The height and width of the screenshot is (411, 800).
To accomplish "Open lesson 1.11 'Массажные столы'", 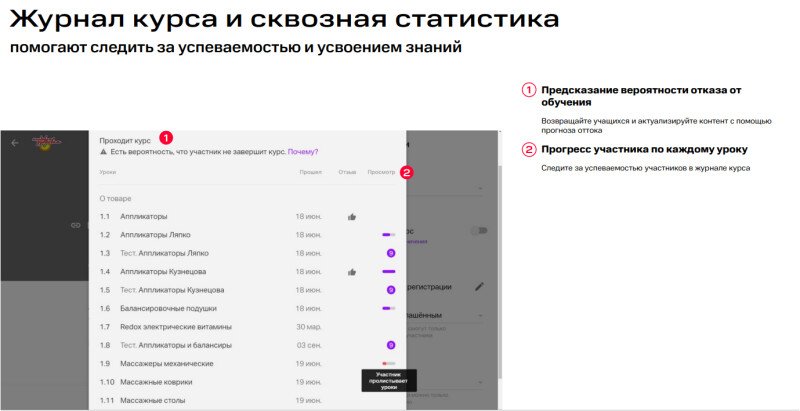I will pos(153,400).
